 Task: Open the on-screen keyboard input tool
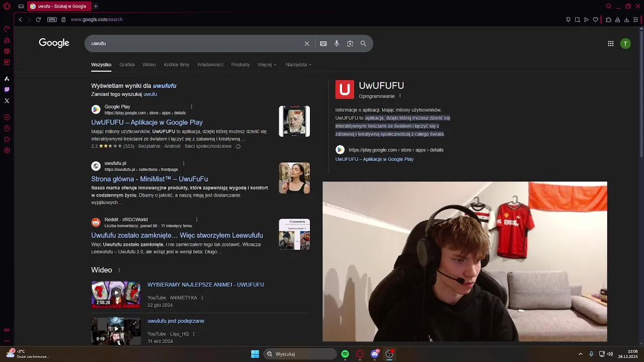tap(324, 44)
